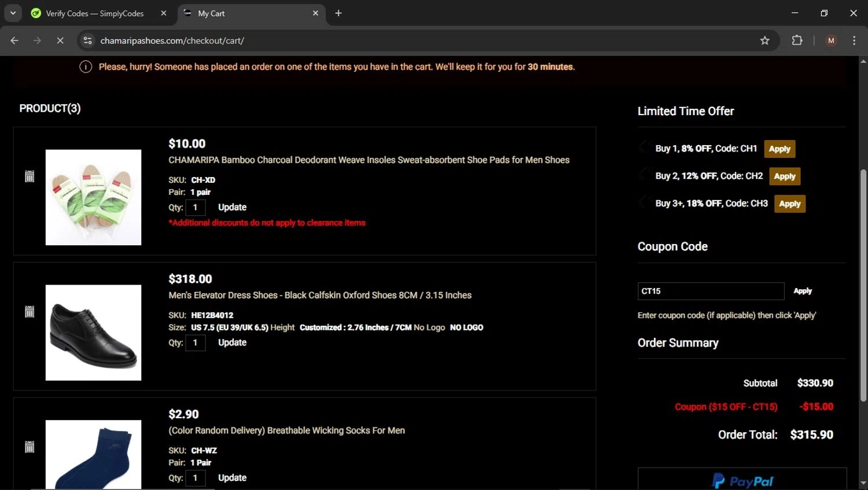Screen dimensions: 868x490
Task: Click the Order Total $315.90 value
Action: pyautogui.click(x=811, y=434)
